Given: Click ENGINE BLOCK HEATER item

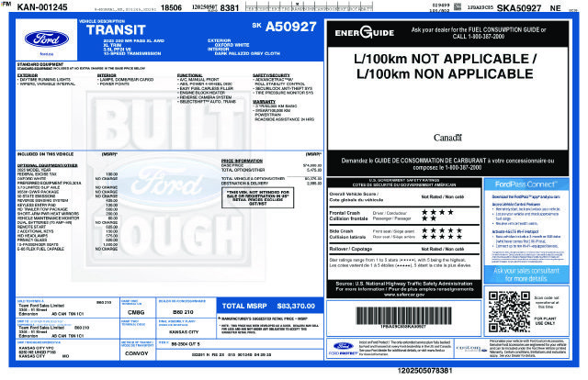Looking at the screenshot, I should [x=201, y=93].
